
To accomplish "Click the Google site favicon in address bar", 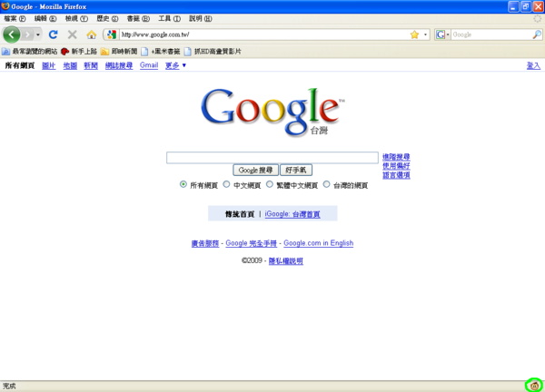I will (x=112, y=34).
